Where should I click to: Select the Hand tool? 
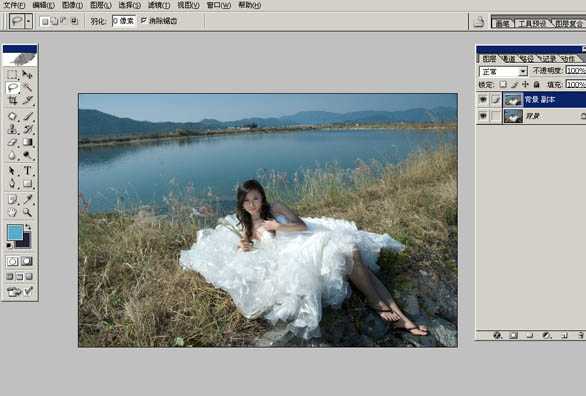tap(13, 212)
